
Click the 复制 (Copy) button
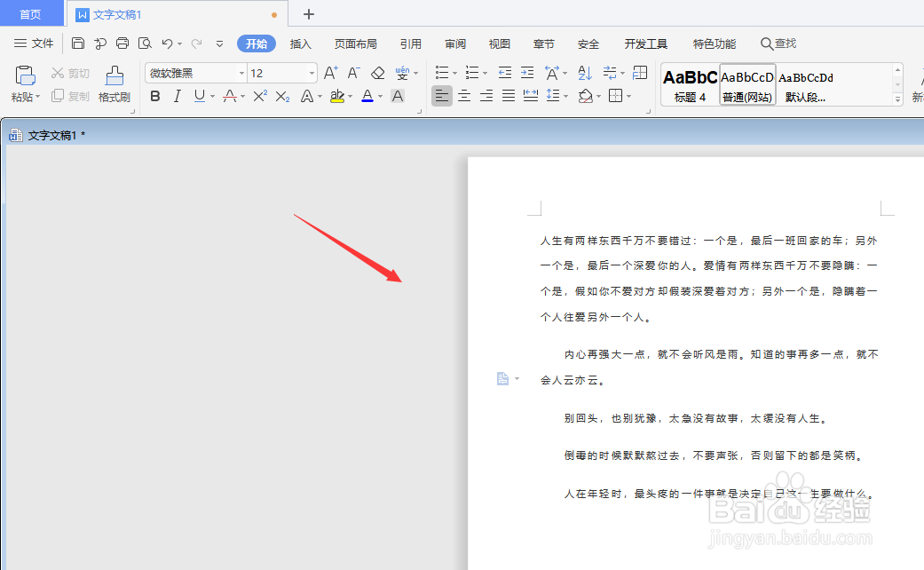(71, 96)
